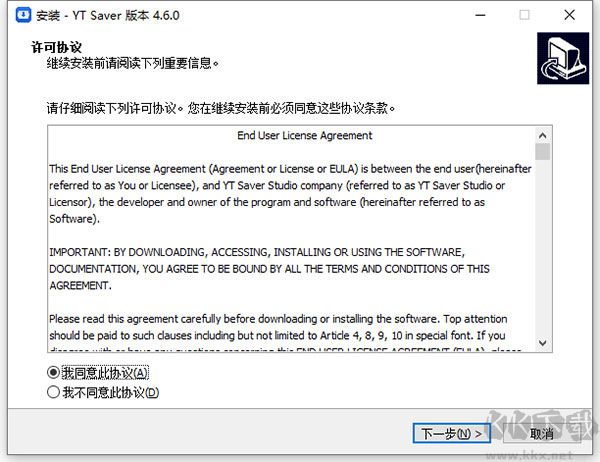
Task: Click the license scroll down arrow
Action: coord(543,343)
